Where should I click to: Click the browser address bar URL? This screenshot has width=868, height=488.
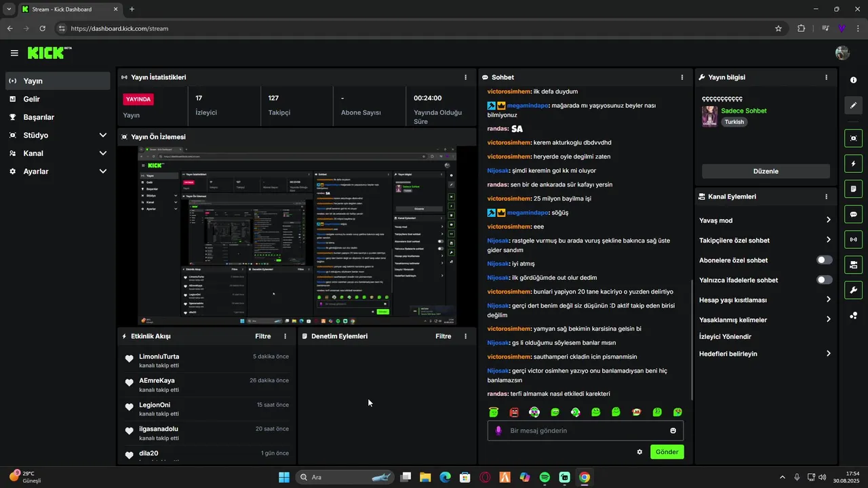(119, 28)
